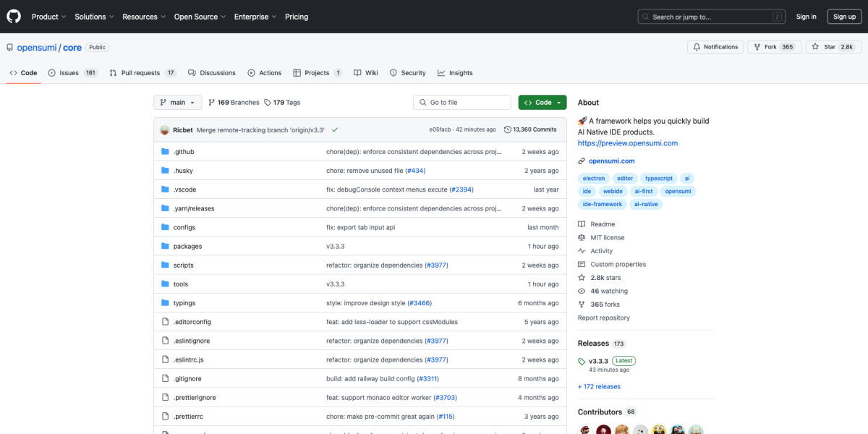Click the GitHub logo icon
The width and height of the screenshot is (868, 434).
(x=14, y=16)
